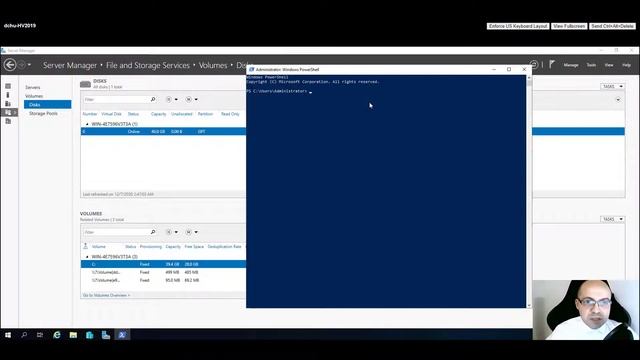The image size is (640, 360).
Task: Launch Internet Explorer from taskbar
Action: point(57,335)
